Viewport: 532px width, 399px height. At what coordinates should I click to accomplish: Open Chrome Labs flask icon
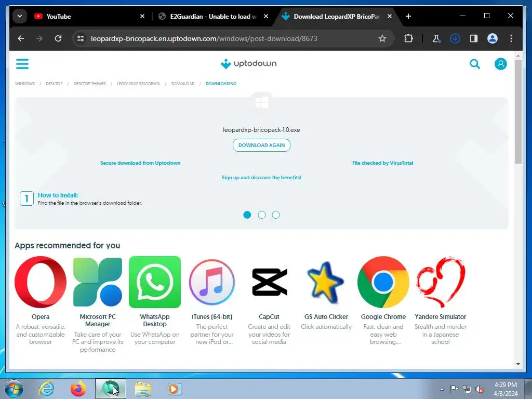coord(436,38)
